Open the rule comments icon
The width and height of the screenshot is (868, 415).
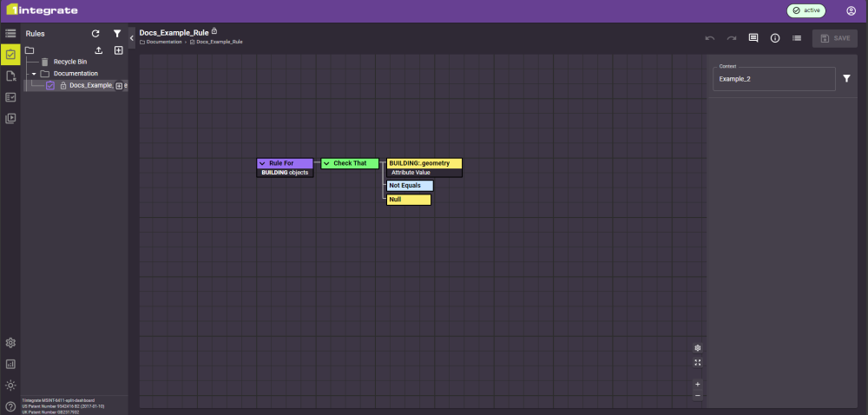tap(753, 38)
